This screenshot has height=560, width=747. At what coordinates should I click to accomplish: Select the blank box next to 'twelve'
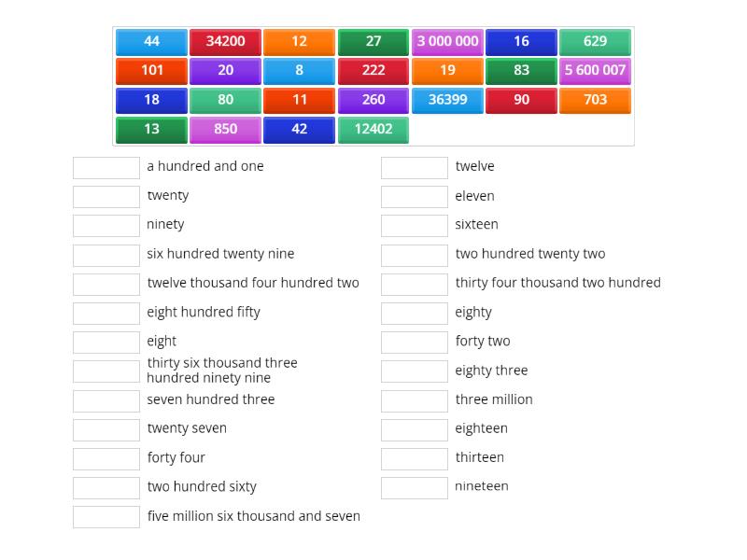pos(415,167)
